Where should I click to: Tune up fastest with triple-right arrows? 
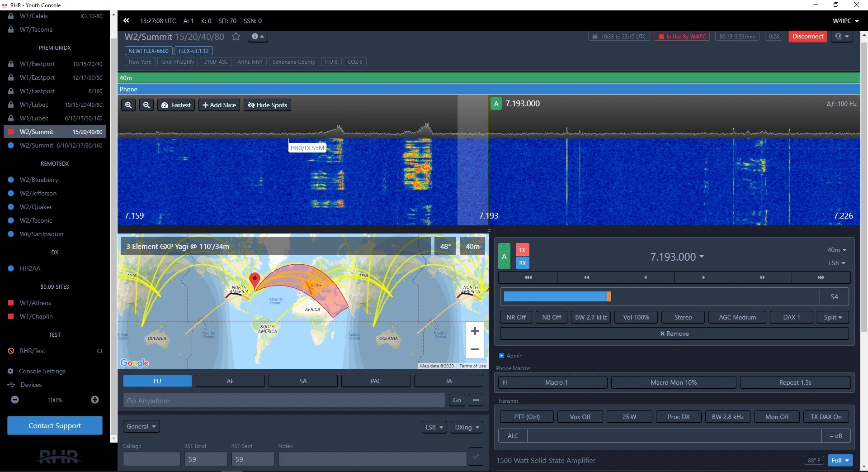point(821,277)
